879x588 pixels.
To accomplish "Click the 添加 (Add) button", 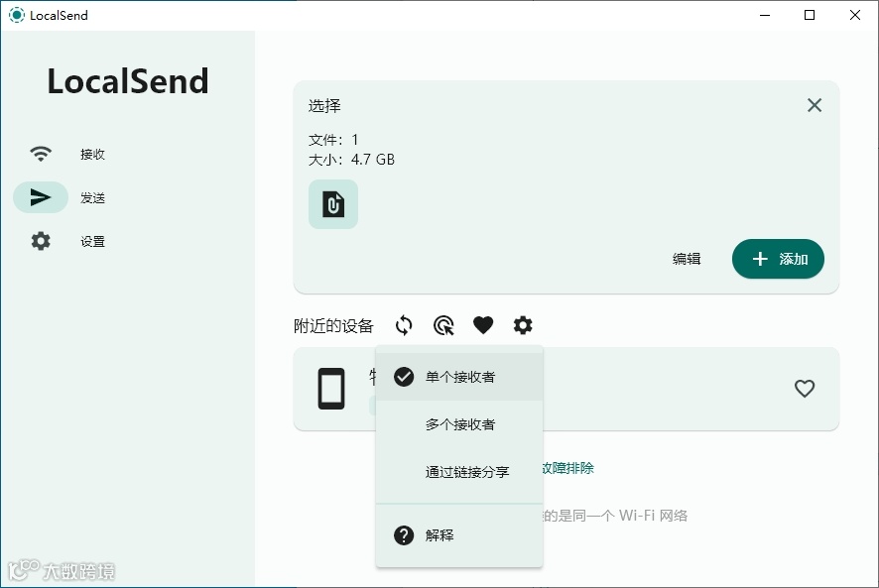I will pyautogui.click(x=778, y=259).
